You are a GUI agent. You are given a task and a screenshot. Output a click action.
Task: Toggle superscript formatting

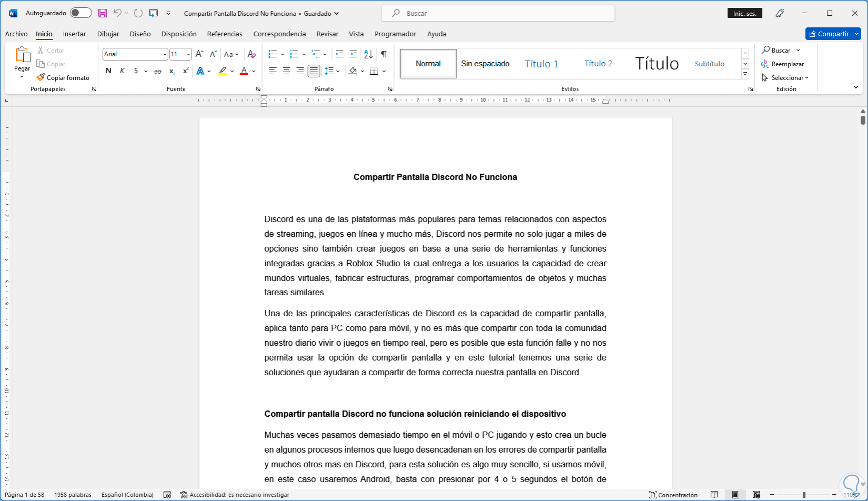pyautogui.click(x=186, y=71)
